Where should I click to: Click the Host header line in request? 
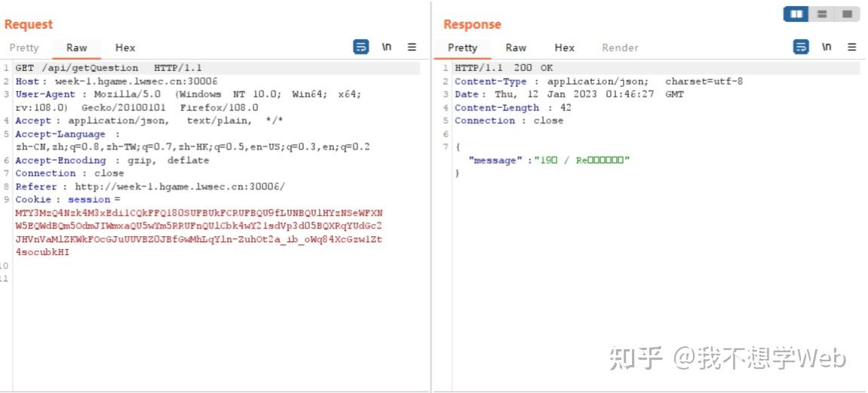[x=116, y=81]
